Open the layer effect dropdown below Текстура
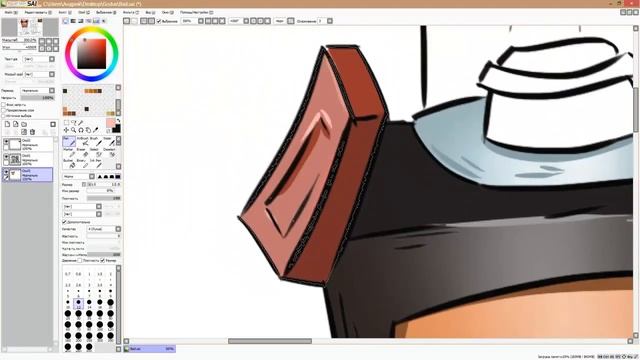Viewport: 640px width, 360px height. tap(39, 74)
